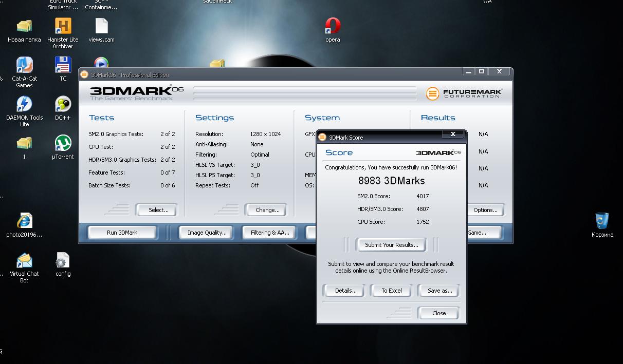Click the Details... button in Score dialog
The height and width of the screenshot is (364, 623).
tap(345, 291)
